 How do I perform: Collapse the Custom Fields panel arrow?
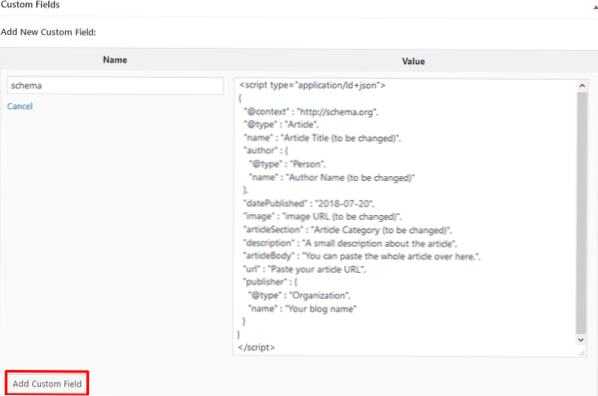[596, 6]
